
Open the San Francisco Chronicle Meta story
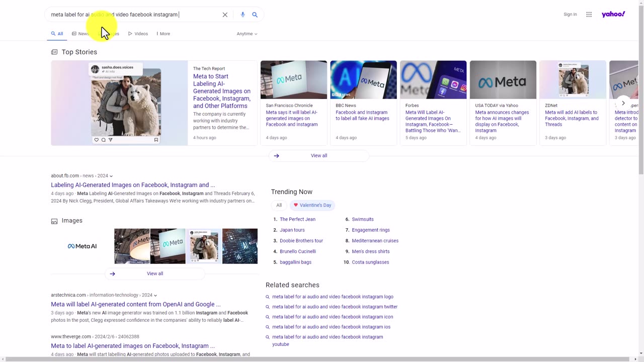click(x=292, y=119)
